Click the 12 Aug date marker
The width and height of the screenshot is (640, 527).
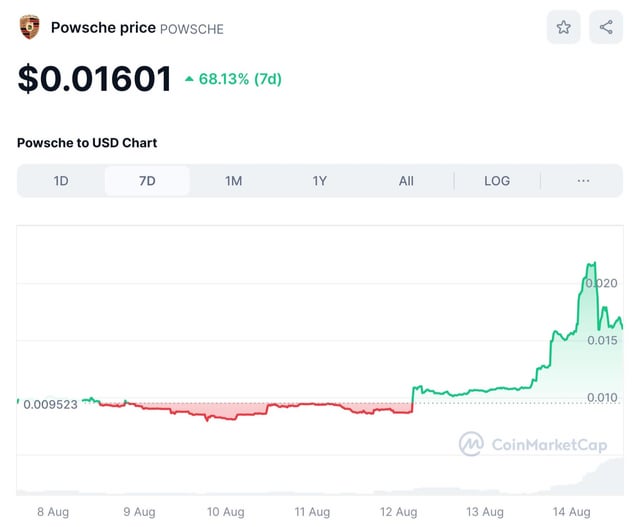(399, 512)
